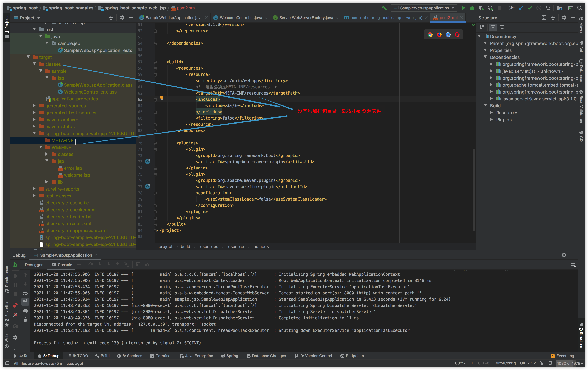This screenshot has height=370, width=588.
Task: Click the green Run button in toolbar
Action: (463, 8)
